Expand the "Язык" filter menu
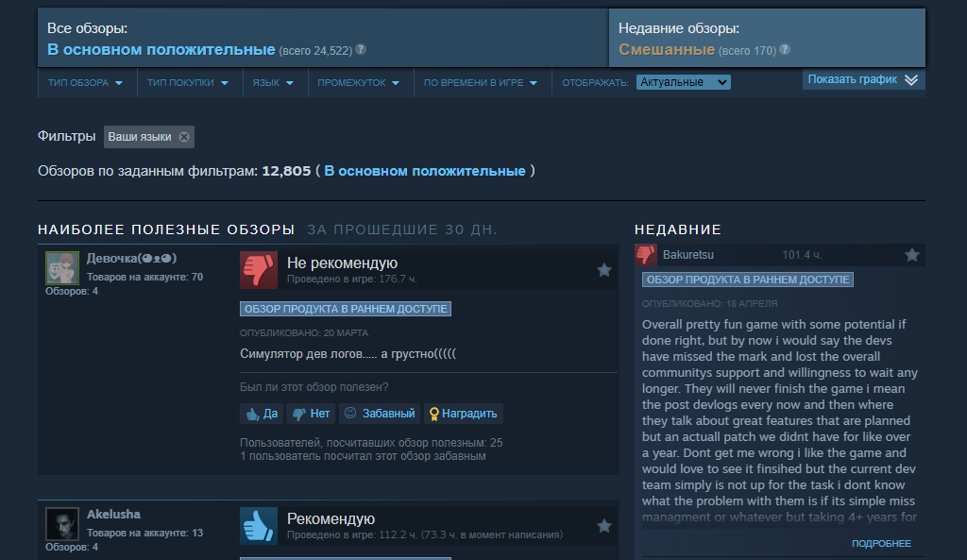This screenshot has width=967, height=560. pos(273,83)
